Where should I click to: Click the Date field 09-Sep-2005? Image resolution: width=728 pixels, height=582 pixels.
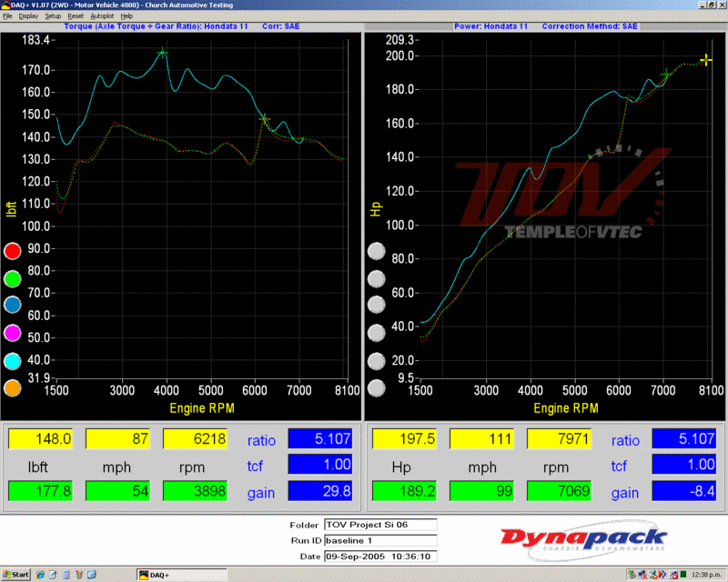pos(380,557)
